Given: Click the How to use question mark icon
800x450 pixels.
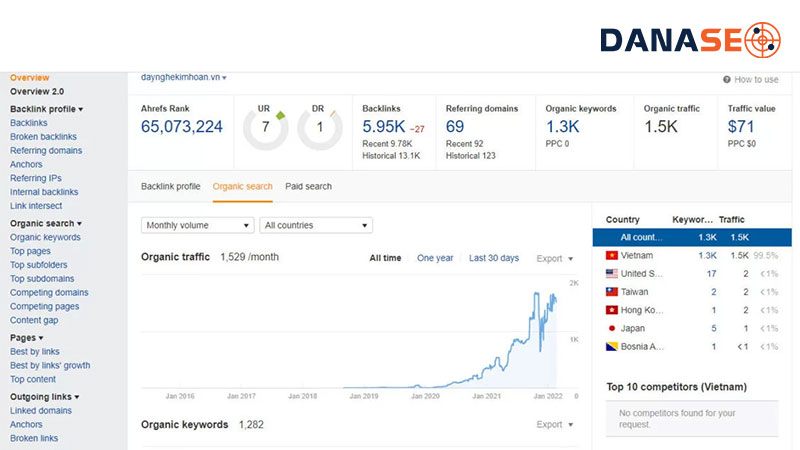Looking at the screenshot, I should (x=727, y=80).
